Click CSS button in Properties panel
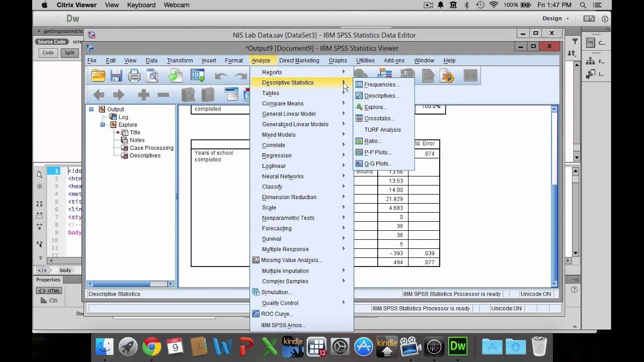The height and width of the screenshot is (362, 644). pyautogui.click(x=49, y=301)
